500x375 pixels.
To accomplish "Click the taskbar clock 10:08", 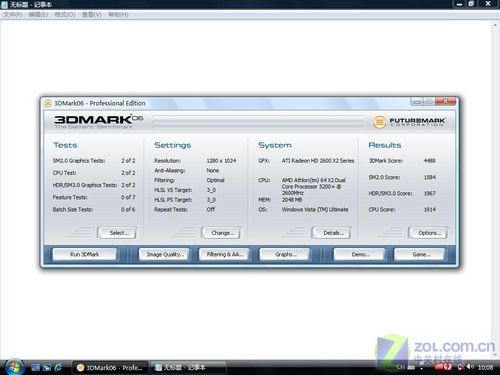I will [x=485, y=367].
